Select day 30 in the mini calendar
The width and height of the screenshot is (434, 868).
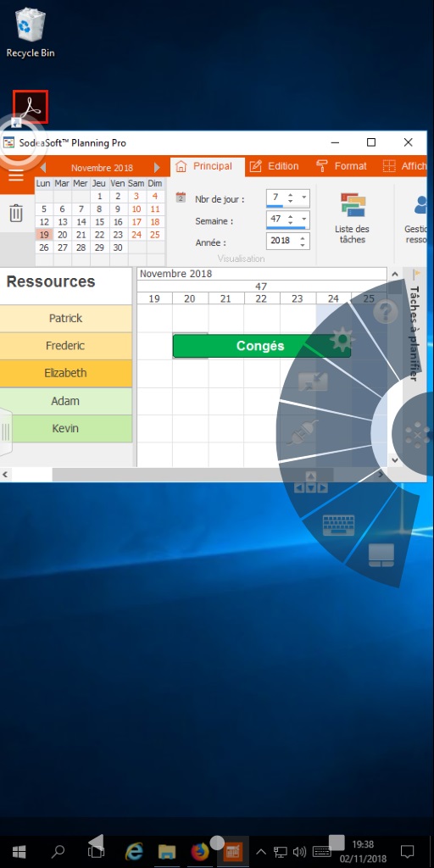point(118,248)
